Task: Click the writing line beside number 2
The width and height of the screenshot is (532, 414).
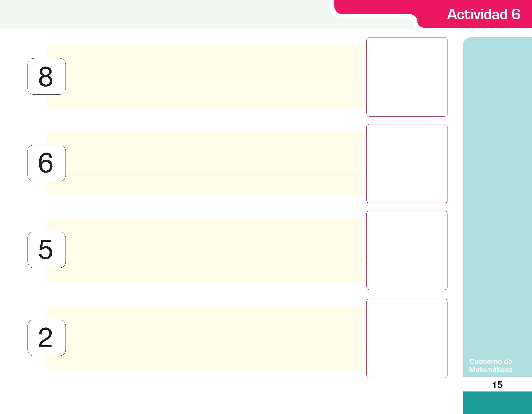Action: tap(215, 350)
